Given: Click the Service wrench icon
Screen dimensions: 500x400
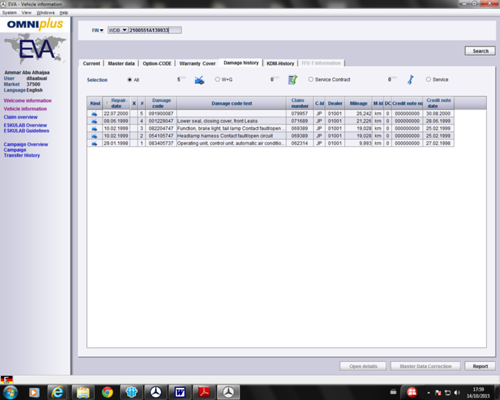Looking at the screenshot, I should pos(411,80).
